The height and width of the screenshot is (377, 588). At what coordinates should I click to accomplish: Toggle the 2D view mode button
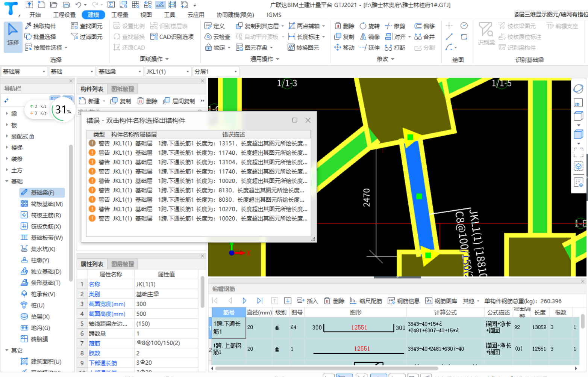click(x=578, y=103)
